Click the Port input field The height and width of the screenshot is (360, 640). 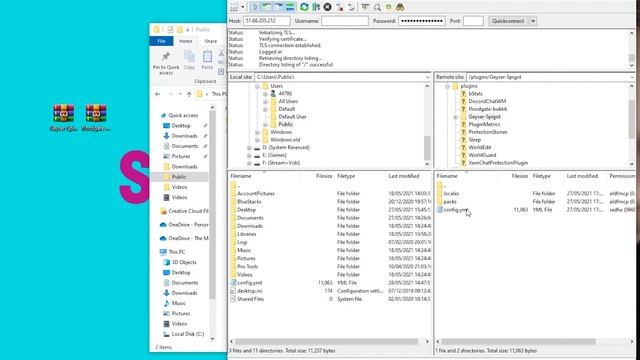pyautogui.click(x=473, y=21)
